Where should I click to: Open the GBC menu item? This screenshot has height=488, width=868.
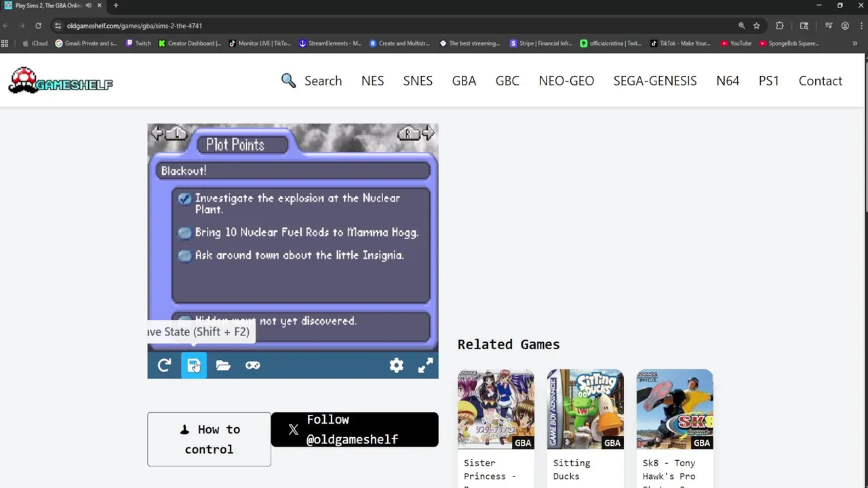pos(507,81)
